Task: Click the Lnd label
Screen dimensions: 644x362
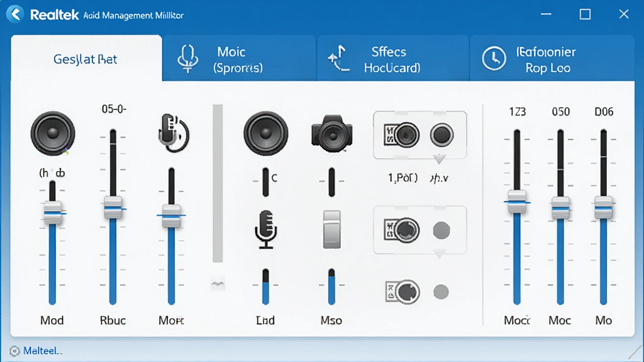Action: click(x=265, y=320)
